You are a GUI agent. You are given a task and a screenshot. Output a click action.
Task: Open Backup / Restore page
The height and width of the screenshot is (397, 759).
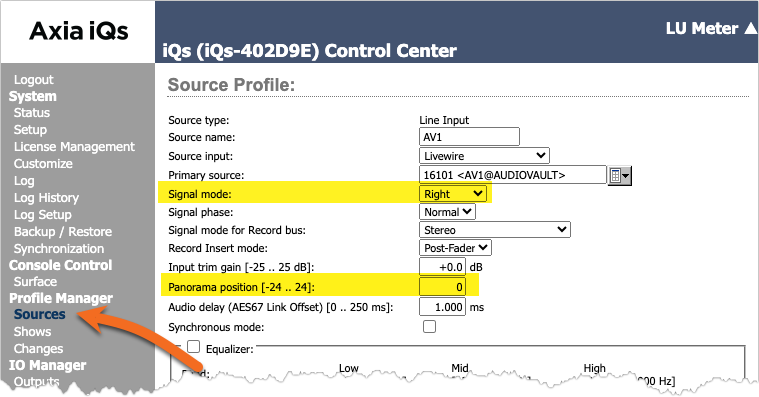62,232
